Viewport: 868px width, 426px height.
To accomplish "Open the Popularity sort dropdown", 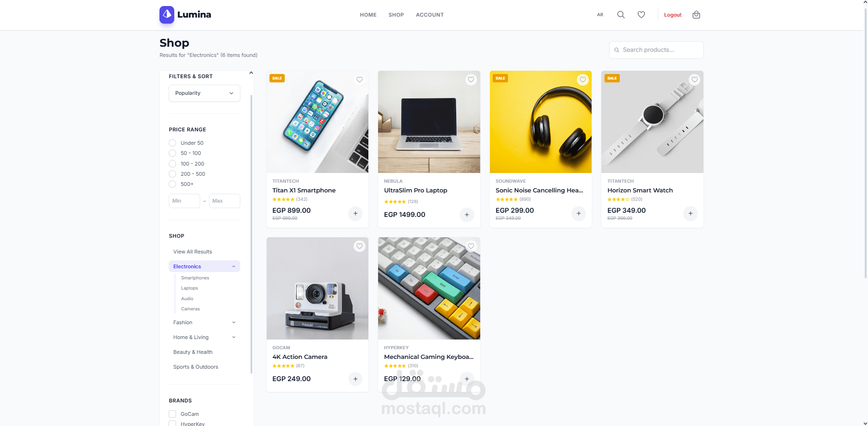I will pyautogui.click(x=204, y=93).
